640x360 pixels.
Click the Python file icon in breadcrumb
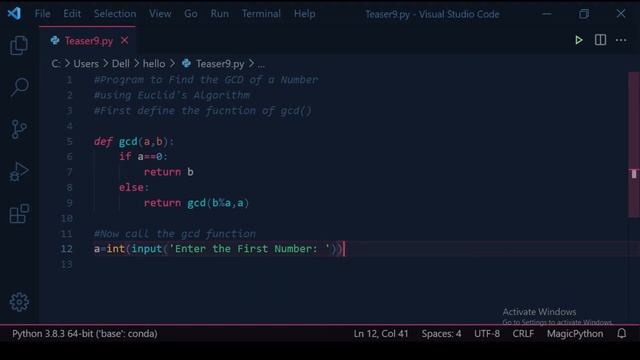pyautogui.click(x=186, y=63)
